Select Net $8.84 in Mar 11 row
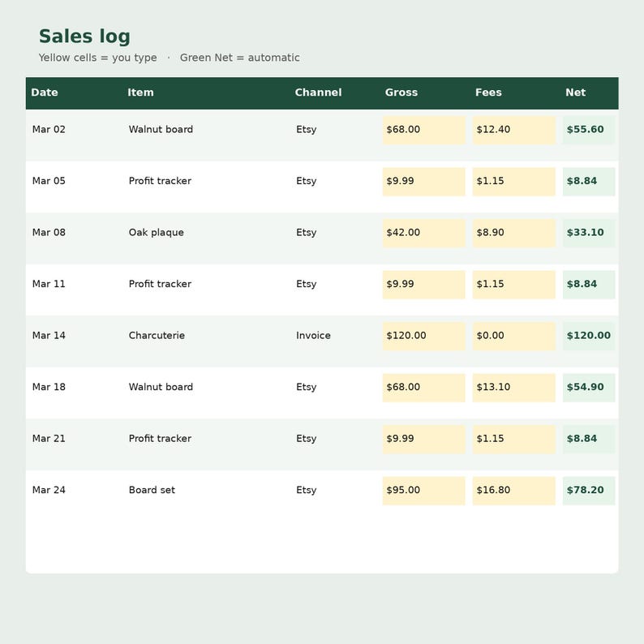This screenshot has height=644, width=644. pyautogui.click(x=589, y=285)
